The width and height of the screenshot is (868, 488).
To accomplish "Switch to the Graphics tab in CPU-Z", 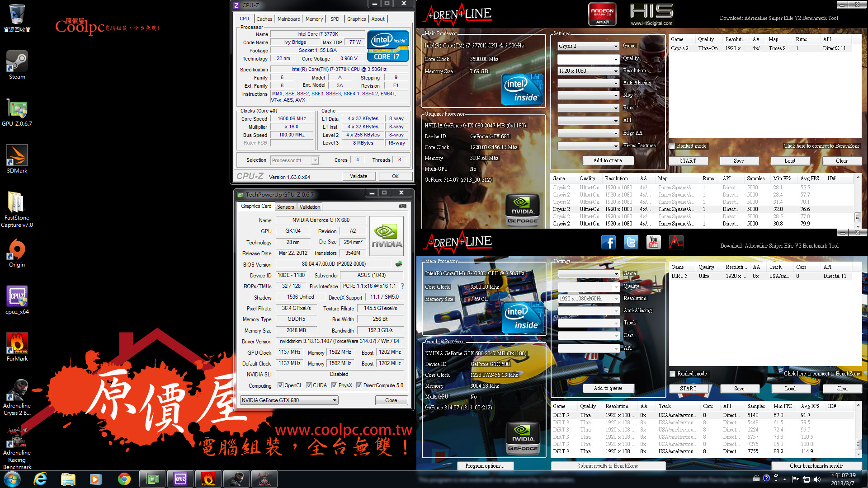I will (356, 19).
